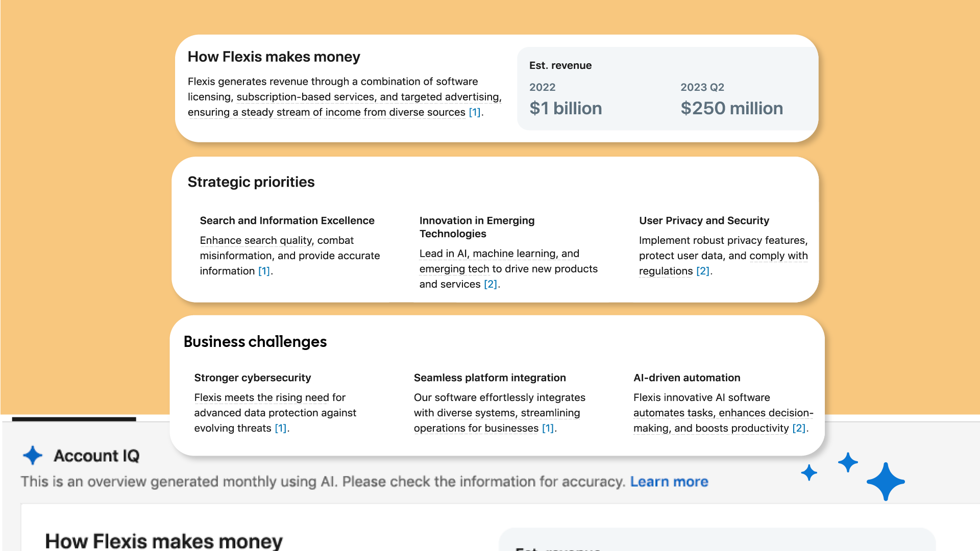
Task: Click citation [2] after 'regulations'
Action: (703, 271)
